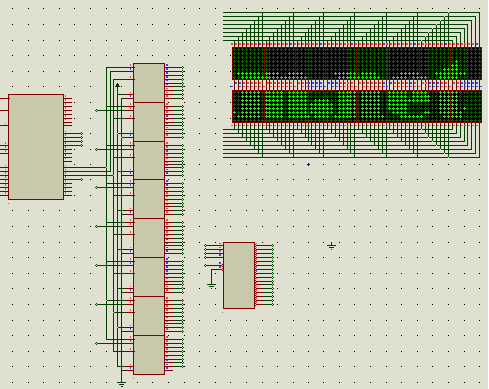This screenshot has height=389, width=489.
Task: Click the power arrow terminal near column top
Action: (x=117, y=85)
